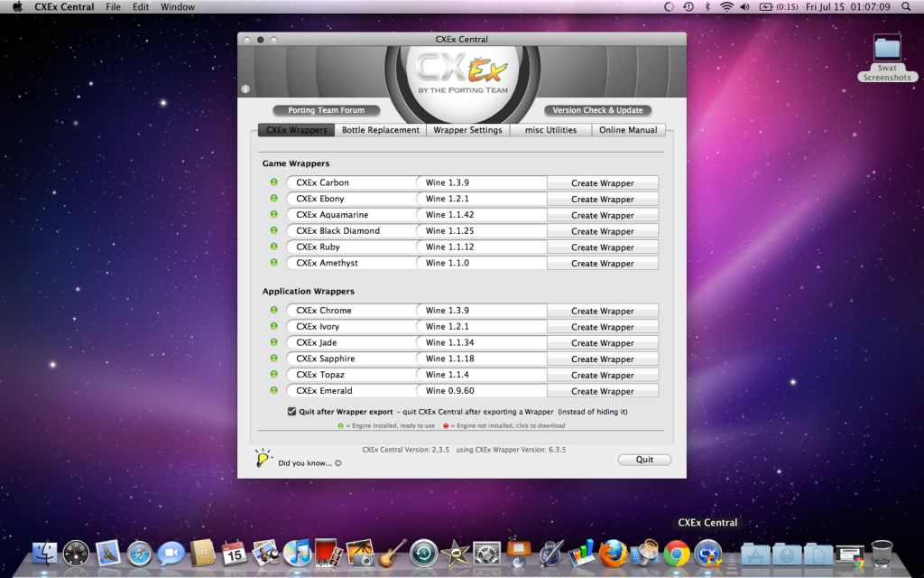Create Wrapper for CXEx Aquamarine
Screen dimensions: 924x578
[x=602, y=215]
